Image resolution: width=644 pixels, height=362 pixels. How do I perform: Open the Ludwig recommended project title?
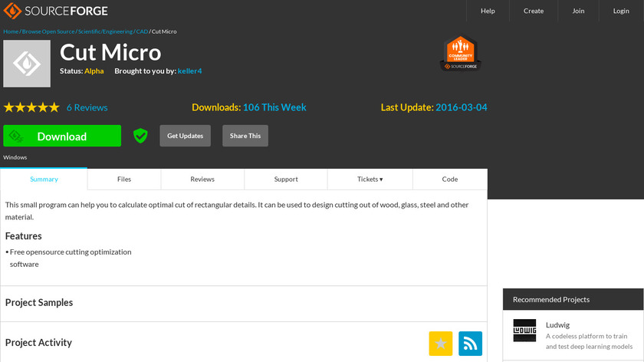point(557,325)
